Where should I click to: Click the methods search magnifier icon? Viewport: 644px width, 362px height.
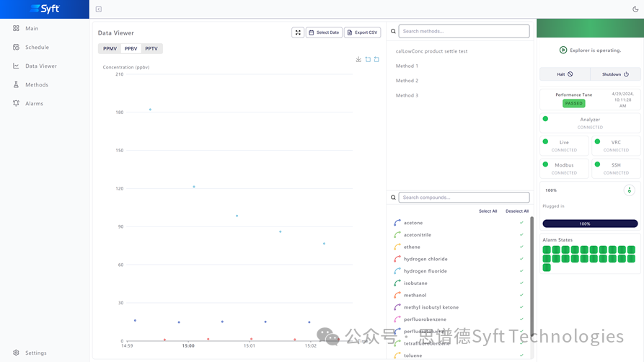coord(393,31)
